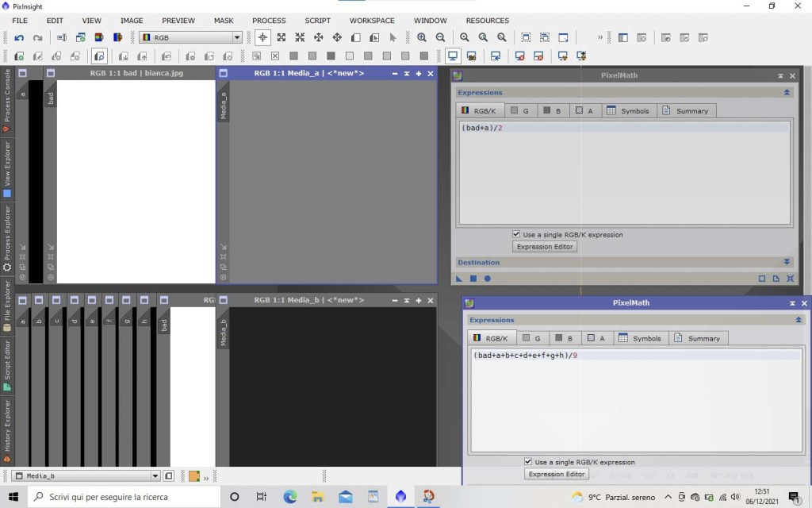This screenshot has height=508, width=812.
Task: Collapse the Expressions section in upper PixelMath
Action: click(787, 92)
